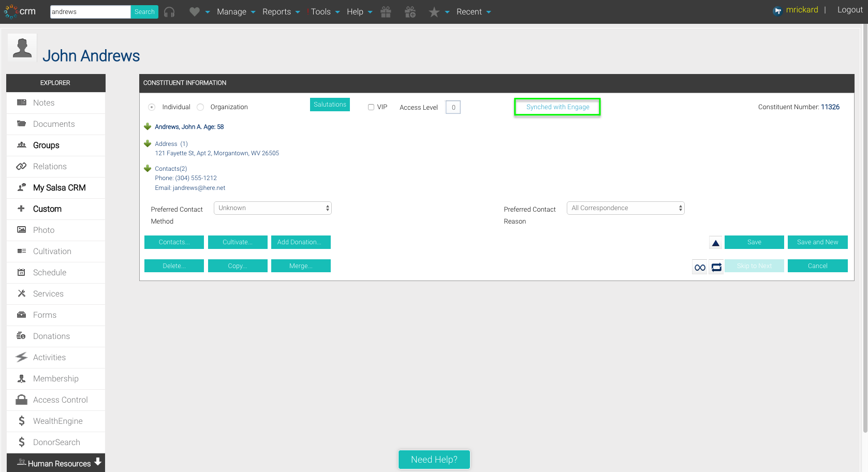Open My Salsa CRM section

(56, 188)
